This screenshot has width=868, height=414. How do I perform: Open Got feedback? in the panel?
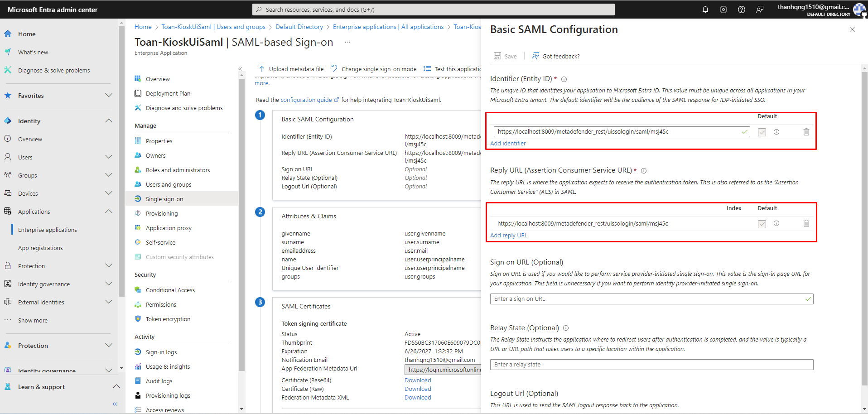[555, 56]
